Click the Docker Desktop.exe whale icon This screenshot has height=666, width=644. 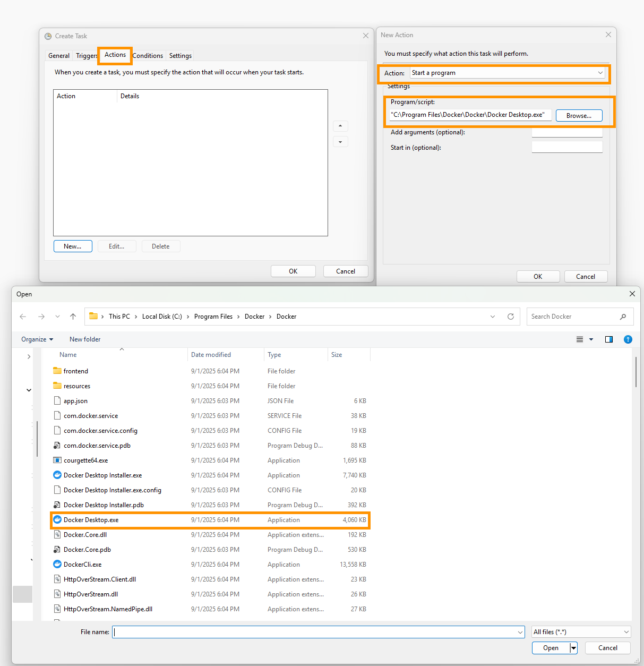pos(57,519)
